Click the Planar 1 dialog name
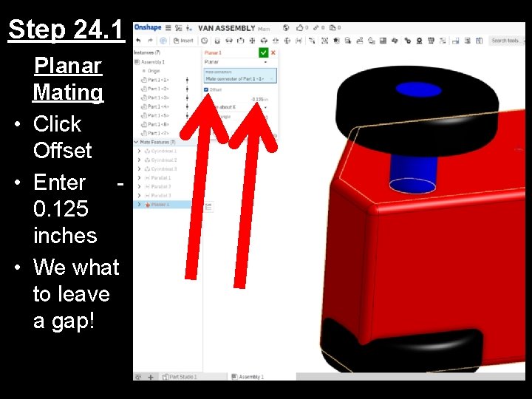The image size is (532, 399). click(x=213, y=53)
